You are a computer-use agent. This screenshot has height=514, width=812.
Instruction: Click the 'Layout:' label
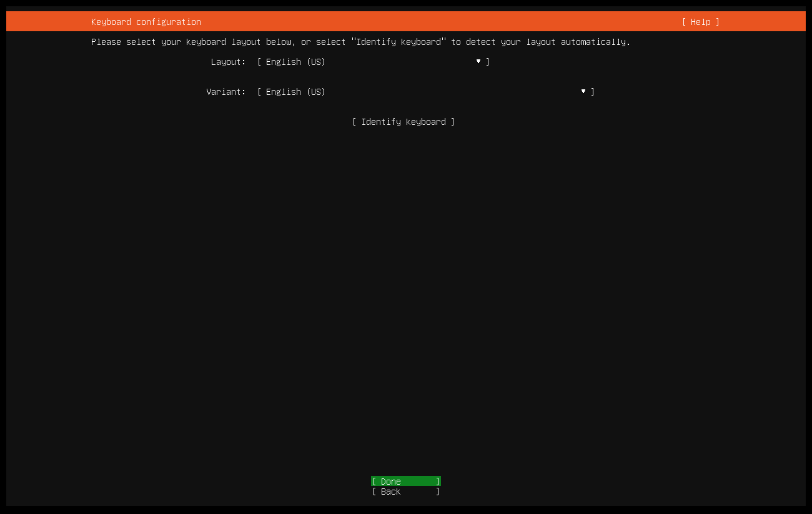pos(229,62)
